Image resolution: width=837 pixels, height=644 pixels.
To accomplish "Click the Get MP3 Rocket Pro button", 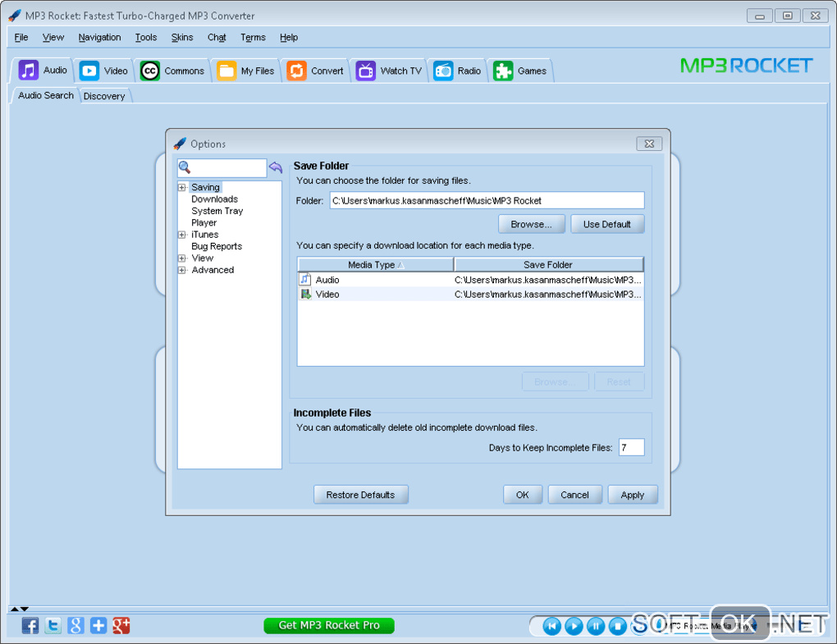I will [x=329, y=625].
